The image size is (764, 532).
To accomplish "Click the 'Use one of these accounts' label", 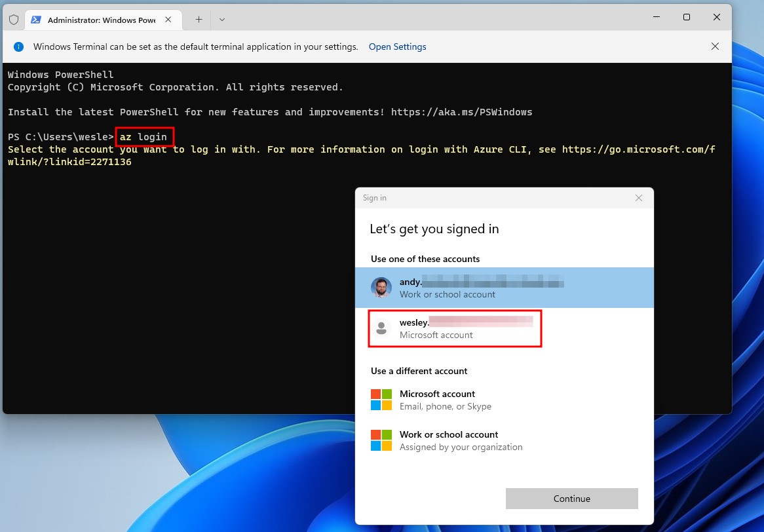I will pos(425,259).
